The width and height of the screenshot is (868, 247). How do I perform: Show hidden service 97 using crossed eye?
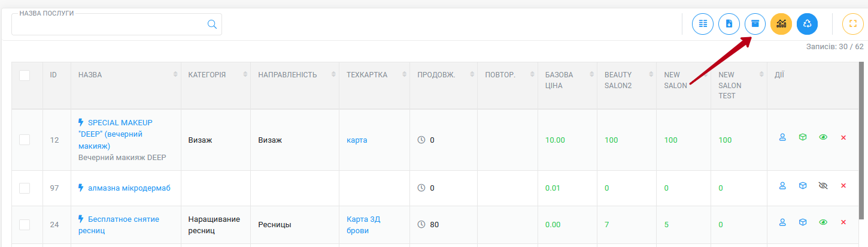point(823,186)
